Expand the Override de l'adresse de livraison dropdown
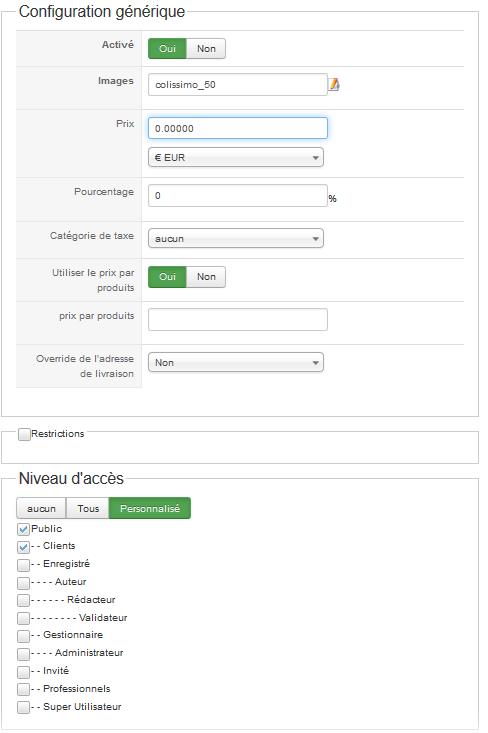The image size is (488, 733). 236,362
